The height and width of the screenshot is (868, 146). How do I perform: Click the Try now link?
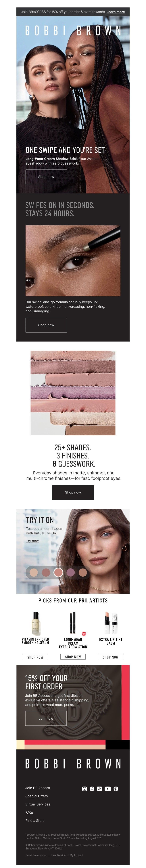coord(32,541)
